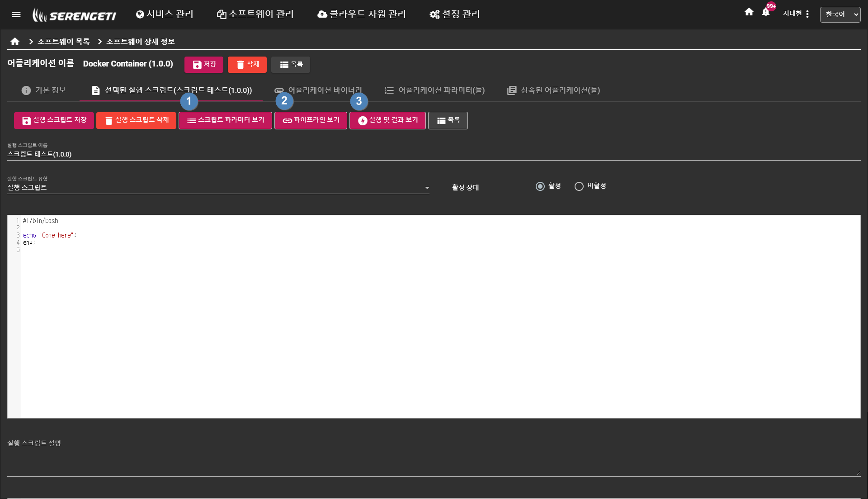Viewport: 868px width, 499px height.
Task: Click 실행 스크립트 저장 button
Action: 54,120
